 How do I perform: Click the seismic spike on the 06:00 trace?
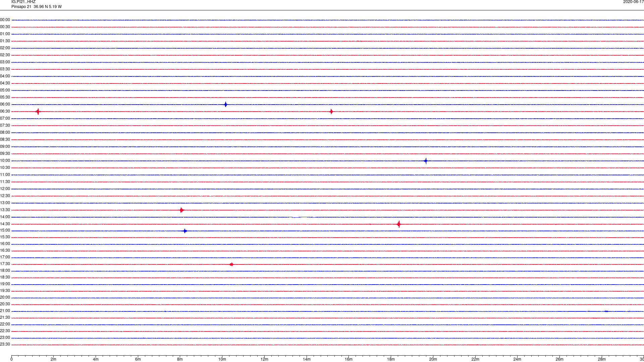coord(225,105)
